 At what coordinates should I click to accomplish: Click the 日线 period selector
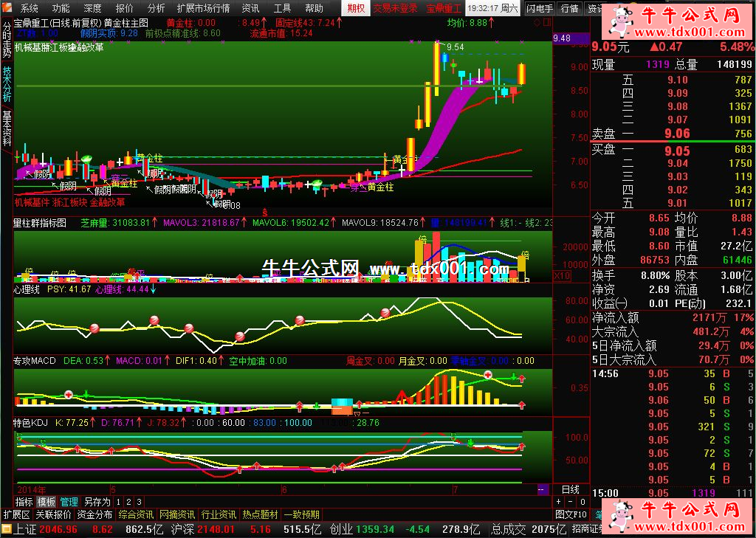(x=571, y=489)
